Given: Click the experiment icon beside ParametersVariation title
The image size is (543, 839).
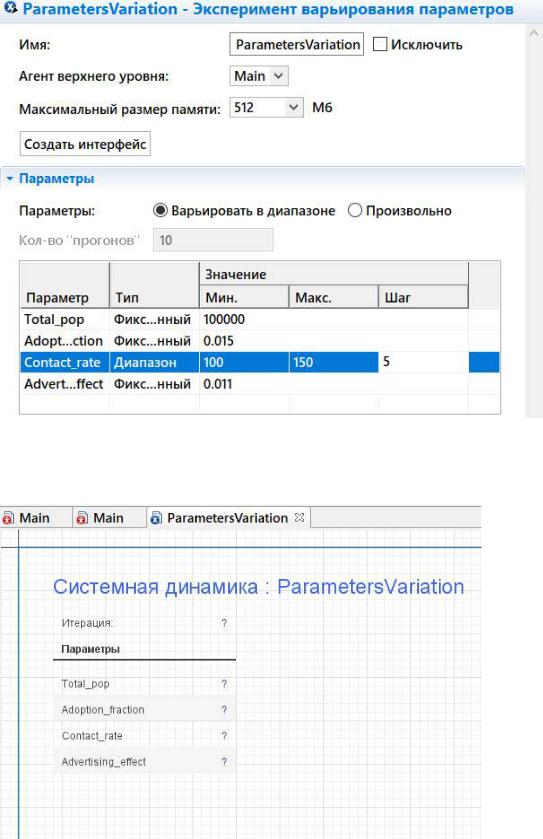Looking at the screenshot, I should [x=10, y=8].
